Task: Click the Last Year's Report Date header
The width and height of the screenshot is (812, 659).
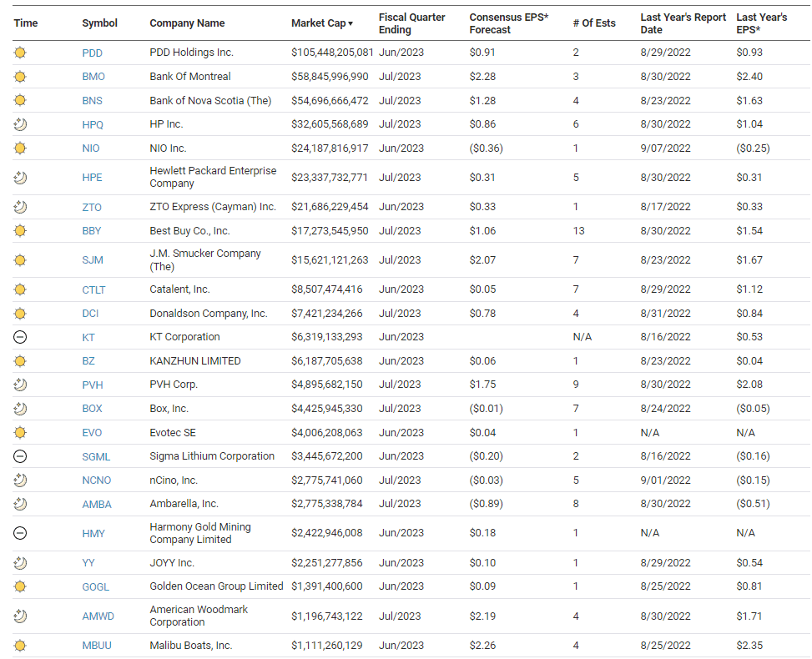Action: 683,23
